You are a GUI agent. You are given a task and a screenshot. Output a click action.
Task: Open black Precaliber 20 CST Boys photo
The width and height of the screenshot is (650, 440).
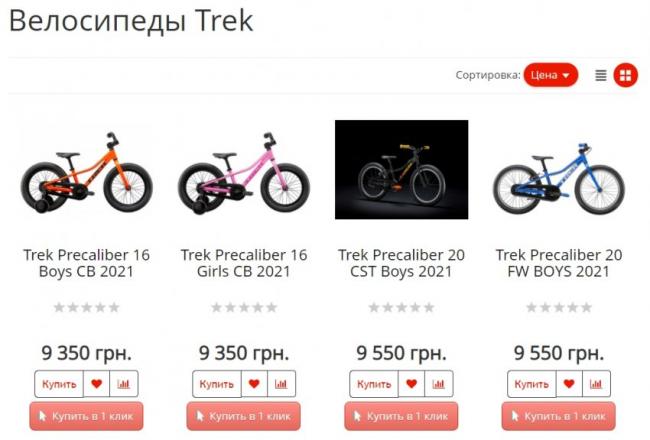coord(401,170)
